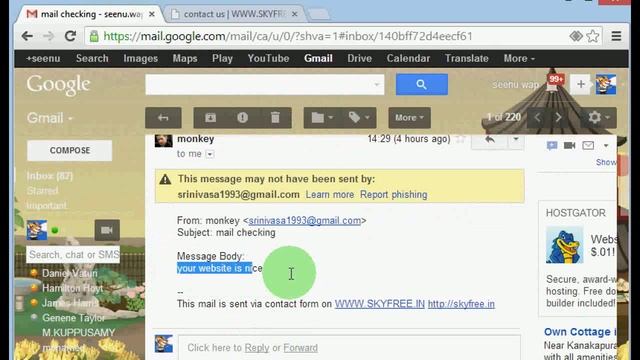
Task: Open Maps in Google bar
Action: [x=185, y=58]
